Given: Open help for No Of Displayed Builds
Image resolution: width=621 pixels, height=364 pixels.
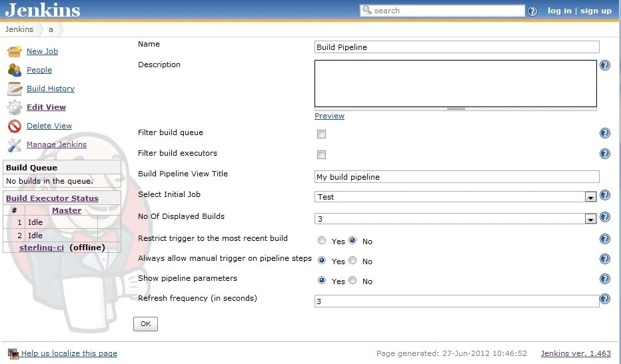Looking at the screenshot, I should pos(605,217).
